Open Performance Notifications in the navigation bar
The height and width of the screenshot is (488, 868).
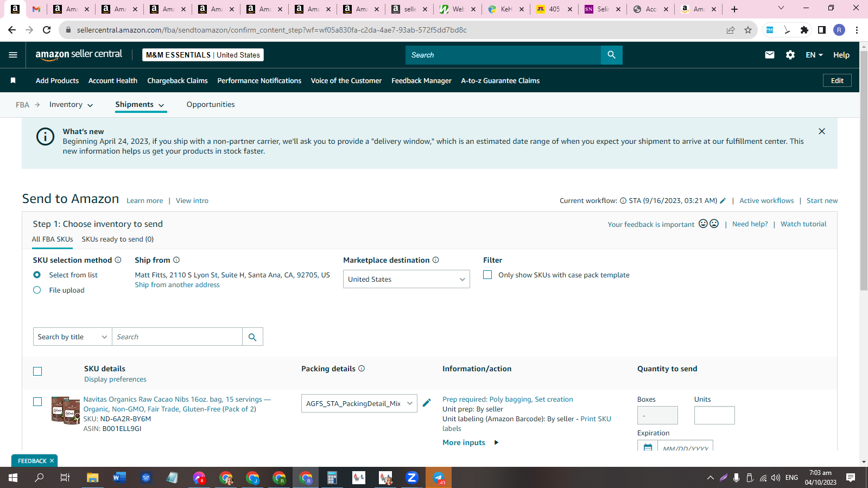click(259, 80)
